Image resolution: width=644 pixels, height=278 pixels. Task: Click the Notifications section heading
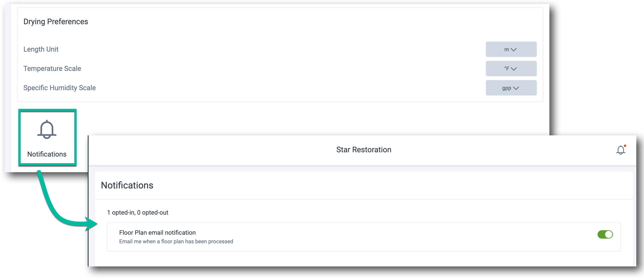127,185
